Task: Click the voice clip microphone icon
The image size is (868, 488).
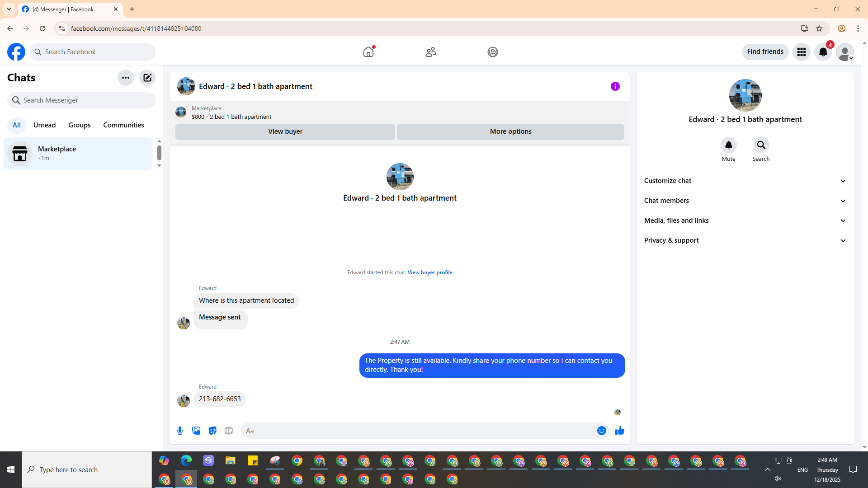Action: coord(180,431)
